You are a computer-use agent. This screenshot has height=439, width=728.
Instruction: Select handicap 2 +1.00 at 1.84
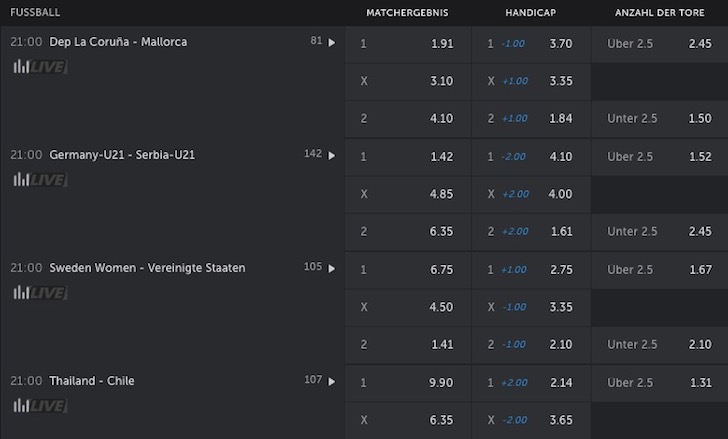tap(531, 119)
